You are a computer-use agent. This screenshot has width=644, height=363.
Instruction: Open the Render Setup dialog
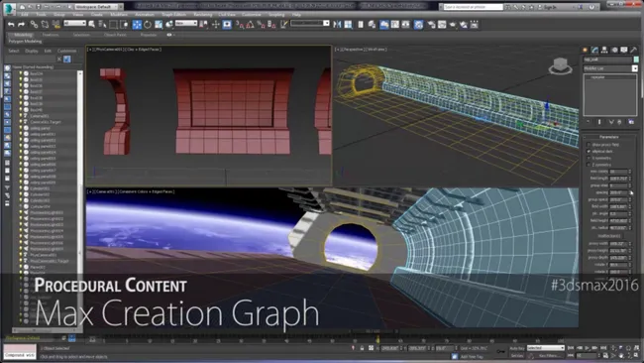tap(431, 25)
